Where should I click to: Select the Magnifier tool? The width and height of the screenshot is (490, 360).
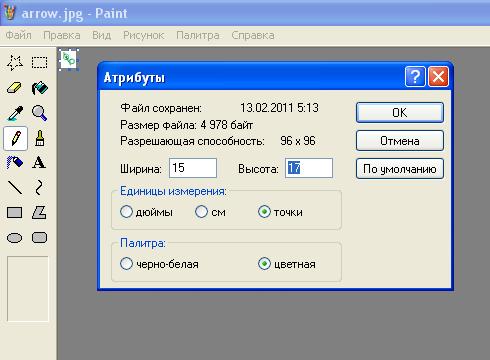pyautogui.click(x=39, y=113)
